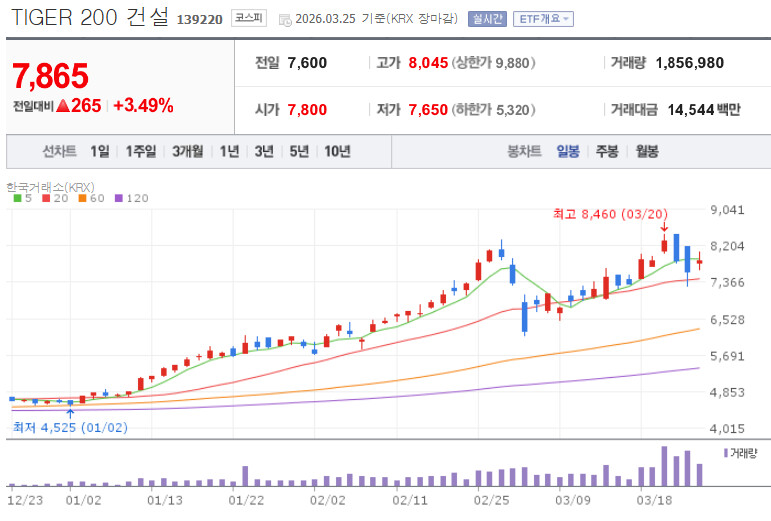Screen dimensions: 771x521
Task: Click the 선차트 label
Action: tap(59, 151)
